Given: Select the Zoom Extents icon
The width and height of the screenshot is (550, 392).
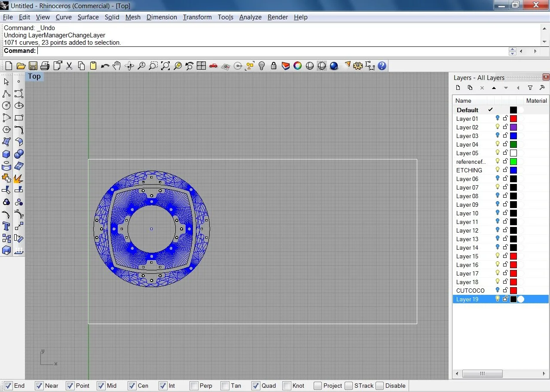Looking at the screenshot, I should [x=165, y=66].
